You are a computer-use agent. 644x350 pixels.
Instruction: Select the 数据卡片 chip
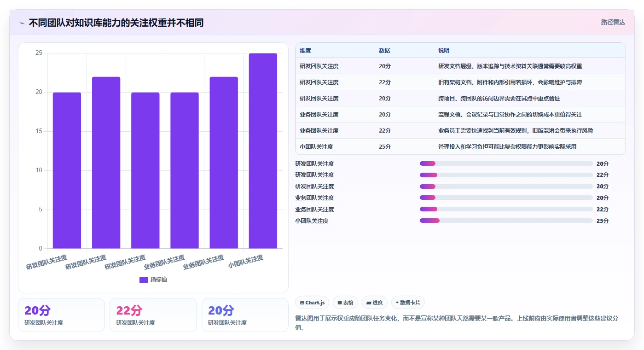[408, 303]
